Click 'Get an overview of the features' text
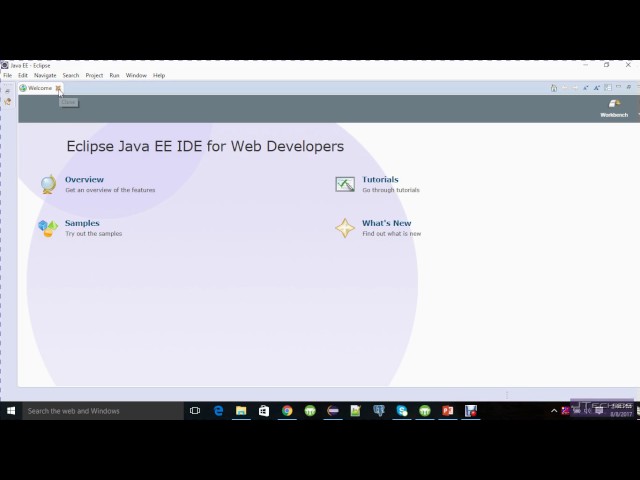 pyautogui.click(x=110, y=190)
